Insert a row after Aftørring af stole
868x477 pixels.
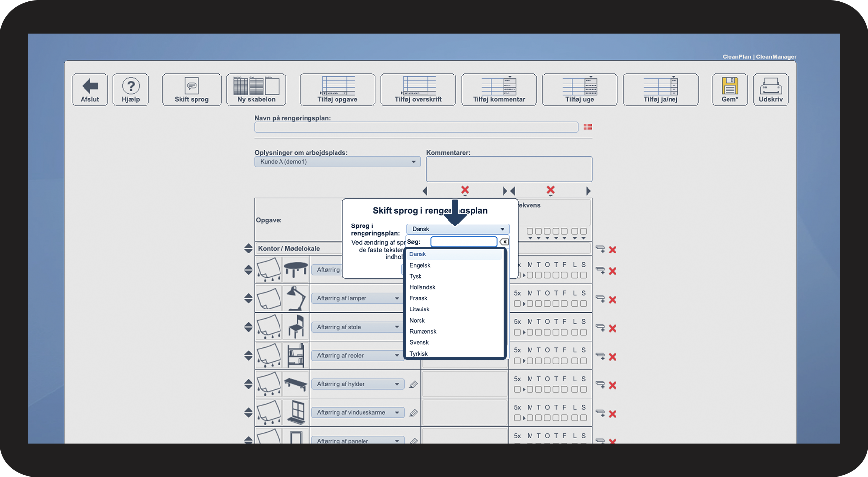point(600,328)
